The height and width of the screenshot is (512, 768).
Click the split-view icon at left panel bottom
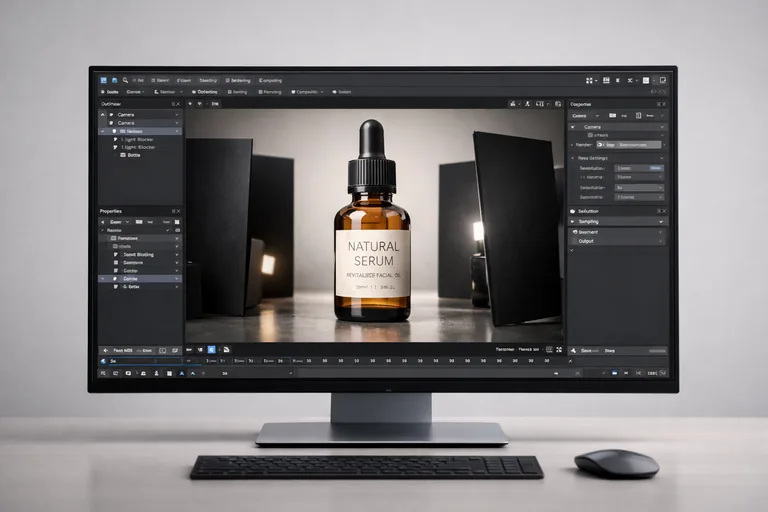coord(163,351)
